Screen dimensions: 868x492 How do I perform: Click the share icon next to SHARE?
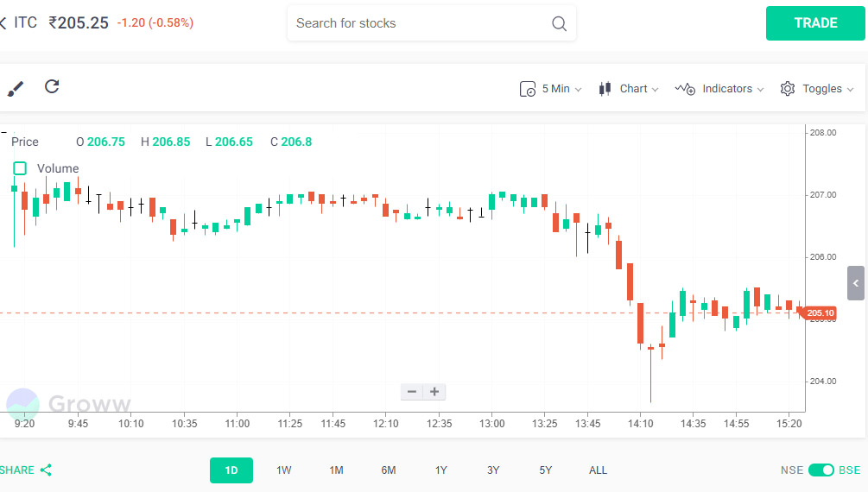point(46,470)
